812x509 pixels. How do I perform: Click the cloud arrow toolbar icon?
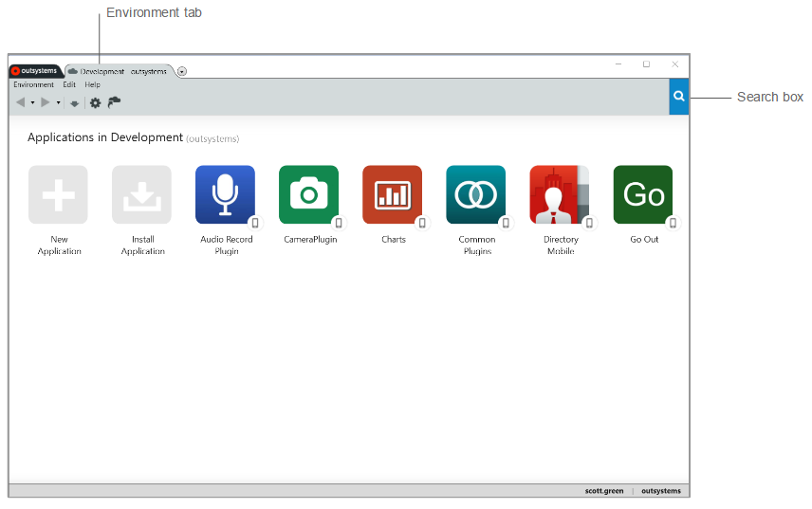pos(114,102)
